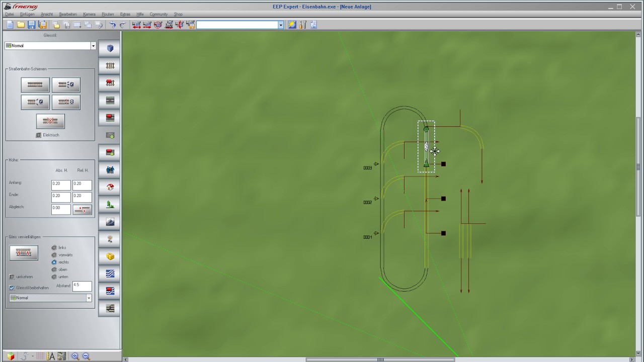Click the Abstand value field
Image resolution: width=644 pixels, height=362 pixels.
pos(82,286)
